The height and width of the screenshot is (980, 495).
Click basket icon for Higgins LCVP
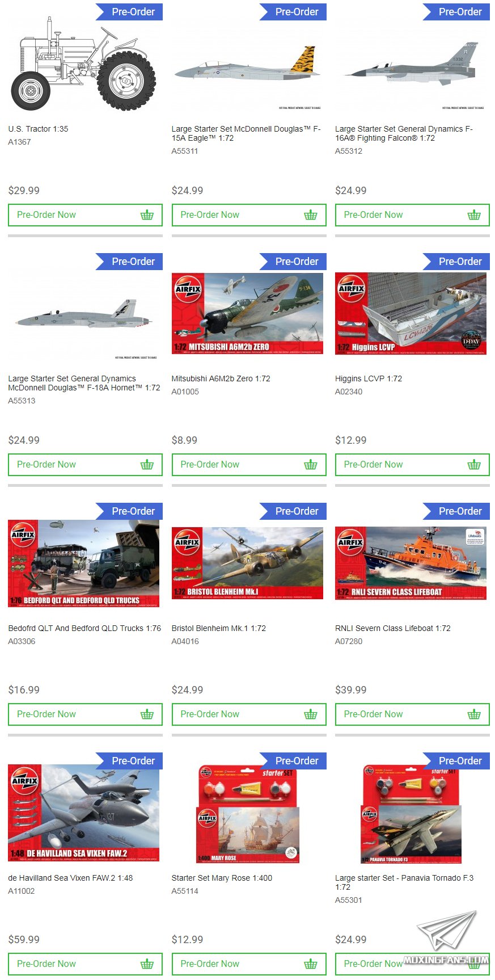point(474,465)
